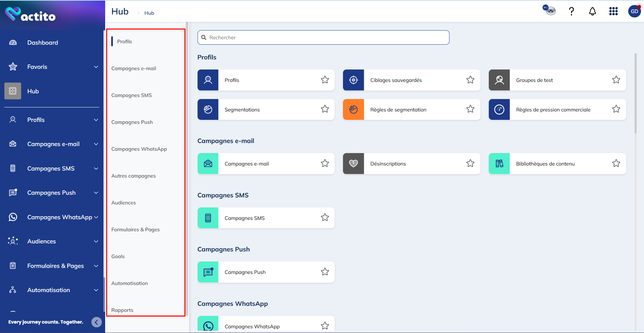Screen dimensions: 644x333
Task: Star the Campagnes SMS tile
Action: tap(325, 218)
